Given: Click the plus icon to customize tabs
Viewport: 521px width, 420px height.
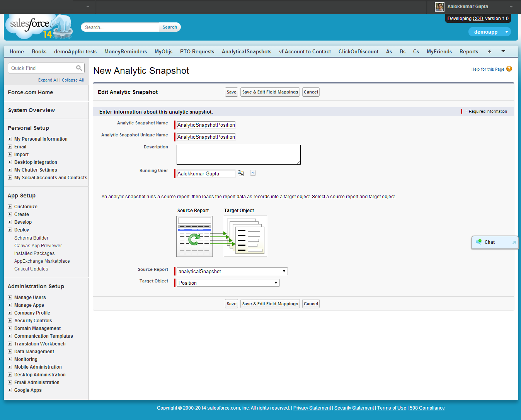Looking at the screenshot, I should 489,51.
